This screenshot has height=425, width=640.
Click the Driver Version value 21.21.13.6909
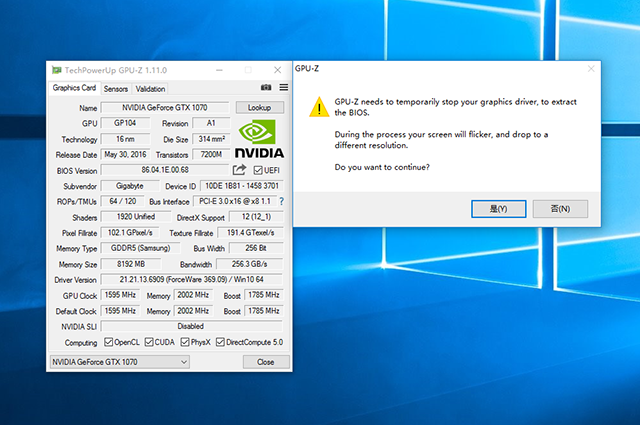[191, 280]
